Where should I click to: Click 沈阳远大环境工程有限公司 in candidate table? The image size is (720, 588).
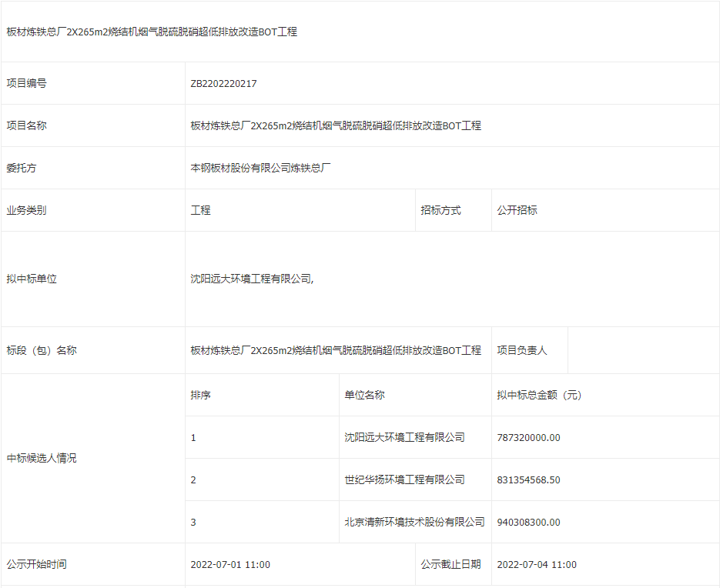click(404, 437)
